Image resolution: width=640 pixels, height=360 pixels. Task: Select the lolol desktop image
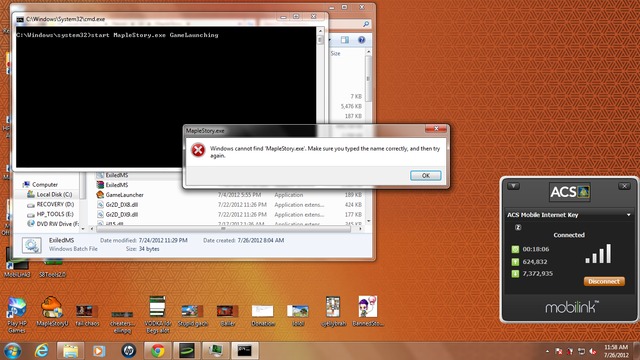(298, 316)
